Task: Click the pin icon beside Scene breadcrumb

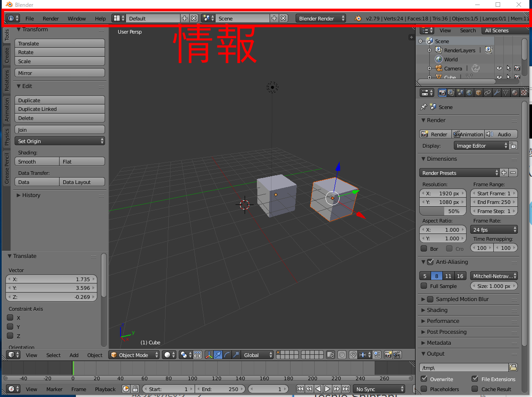Action: coord(423,107)
